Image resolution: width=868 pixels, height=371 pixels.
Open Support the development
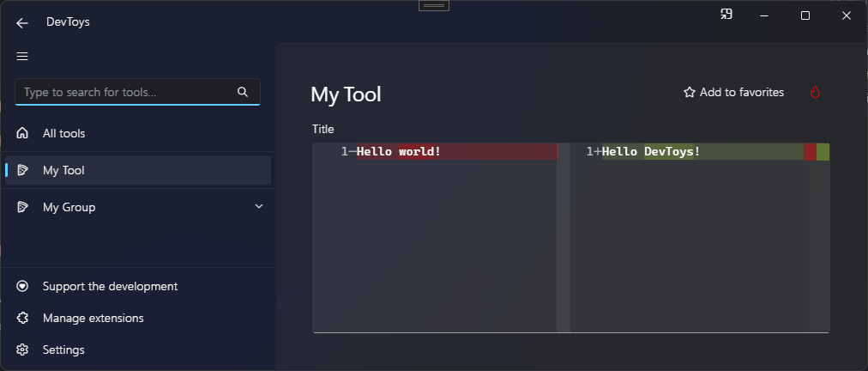(x=138, y=286)
